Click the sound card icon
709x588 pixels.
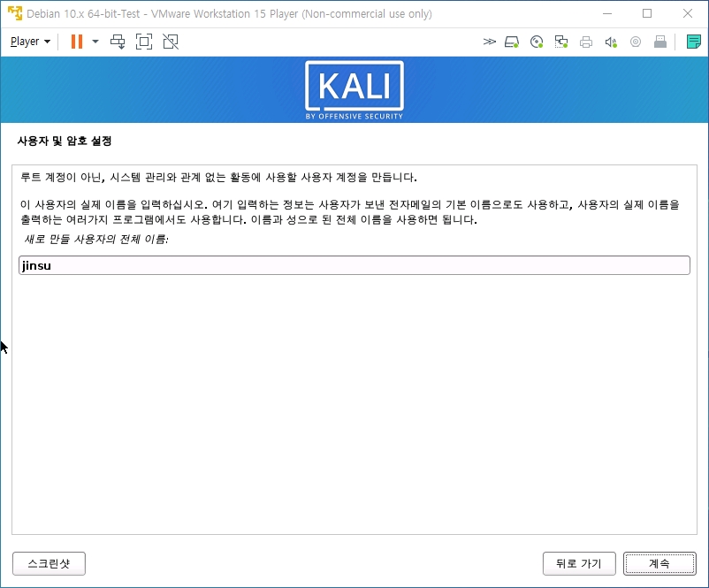point(611,42)
